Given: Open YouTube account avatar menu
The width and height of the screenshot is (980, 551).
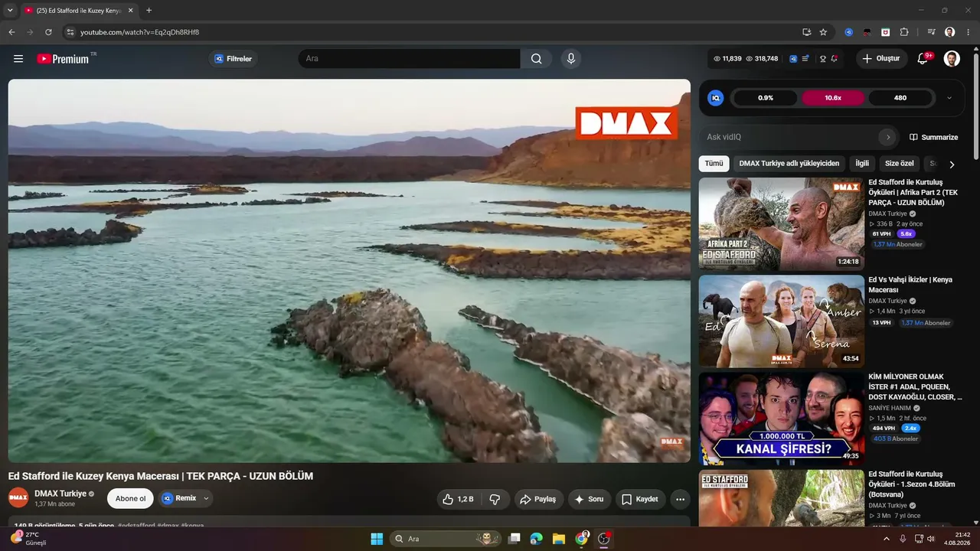Looking at the screenshot, I should pos(952,59).
